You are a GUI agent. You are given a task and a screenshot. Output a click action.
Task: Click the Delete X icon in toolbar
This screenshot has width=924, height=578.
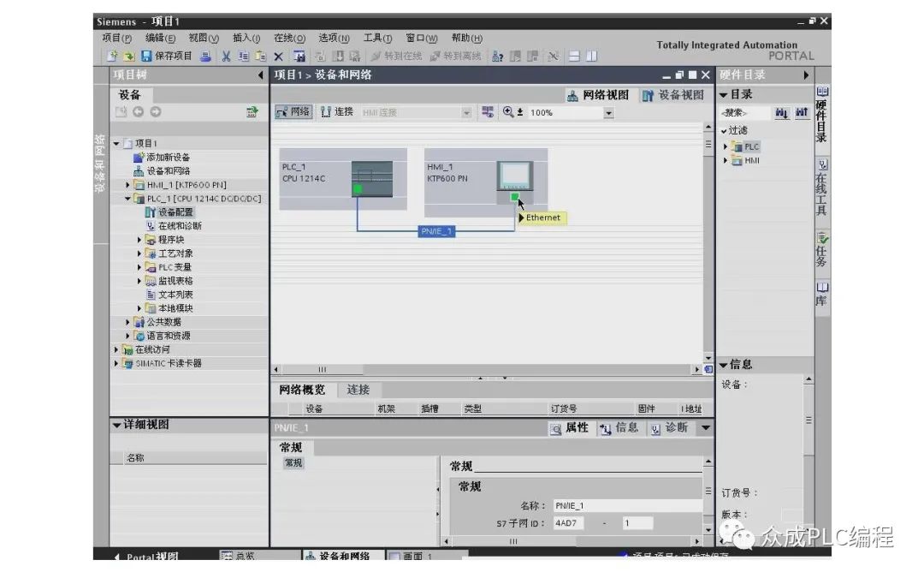coord(278,57)
